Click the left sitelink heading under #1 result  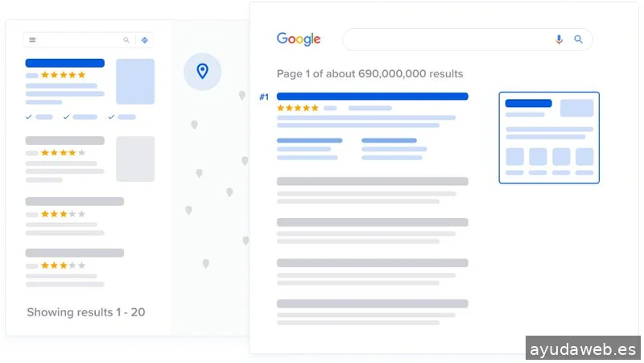(x=310, y=140)
